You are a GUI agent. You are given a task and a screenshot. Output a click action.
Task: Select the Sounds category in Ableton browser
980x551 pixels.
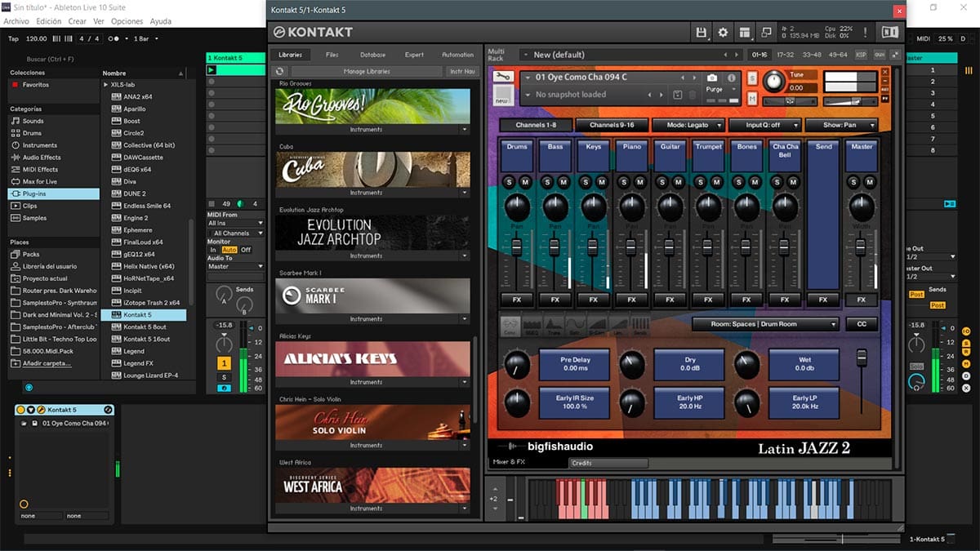click(33, 121)
